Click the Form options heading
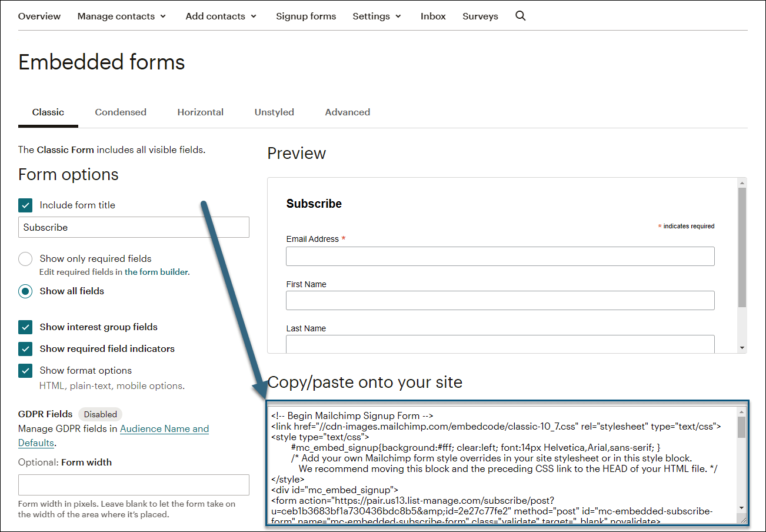The height and width of the screenshot is (532, 766). (68, 175)
